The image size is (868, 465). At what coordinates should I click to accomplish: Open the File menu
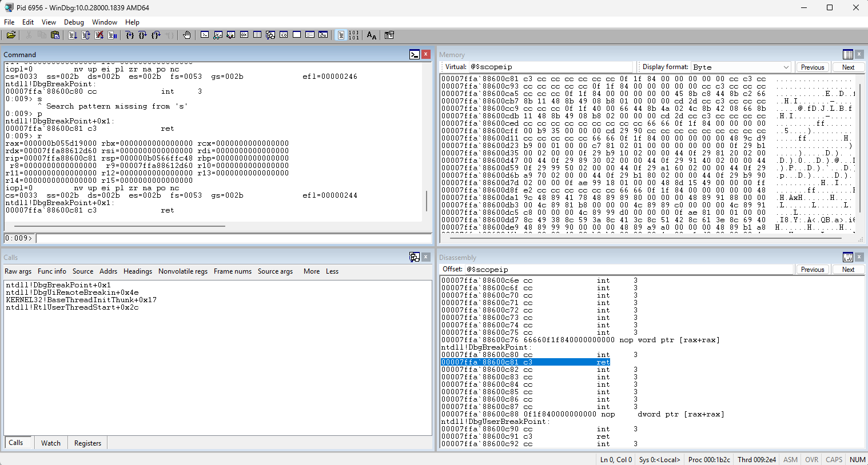point(9,22)
